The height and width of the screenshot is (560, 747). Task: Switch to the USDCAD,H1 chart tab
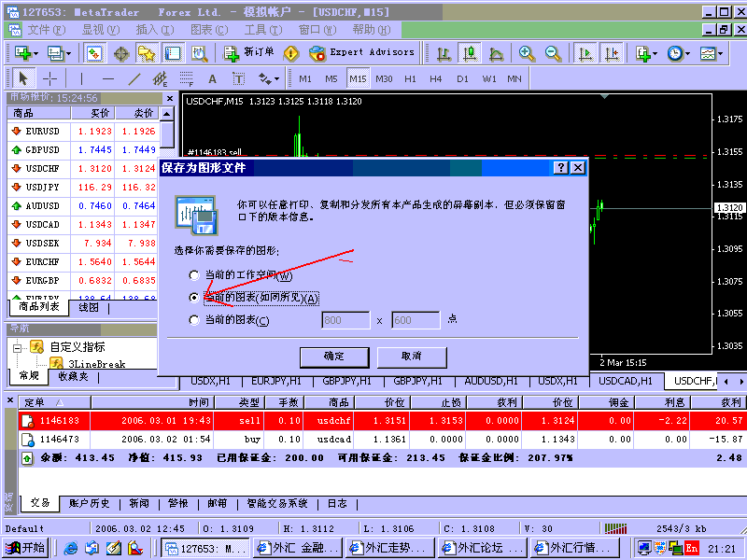(626, 381)
